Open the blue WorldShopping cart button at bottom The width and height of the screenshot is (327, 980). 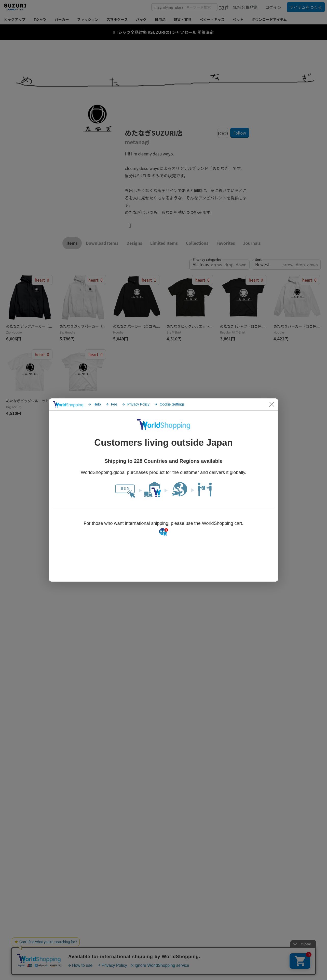coord(299,961)
